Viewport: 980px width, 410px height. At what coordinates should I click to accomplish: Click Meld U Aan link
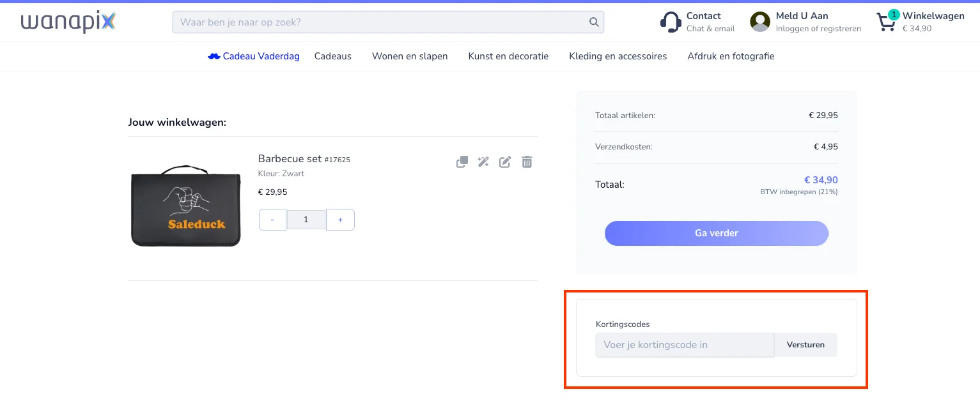coord(802,16)
